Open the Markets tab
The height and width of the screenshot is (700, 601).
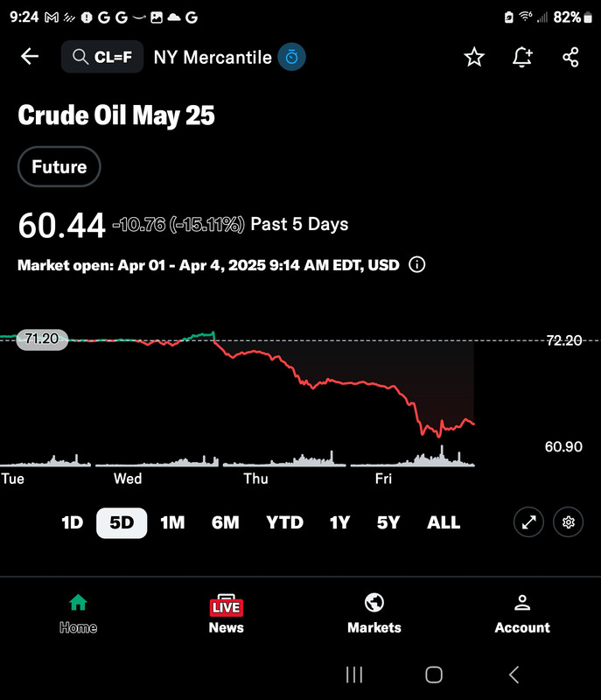[x=374, y=614]
